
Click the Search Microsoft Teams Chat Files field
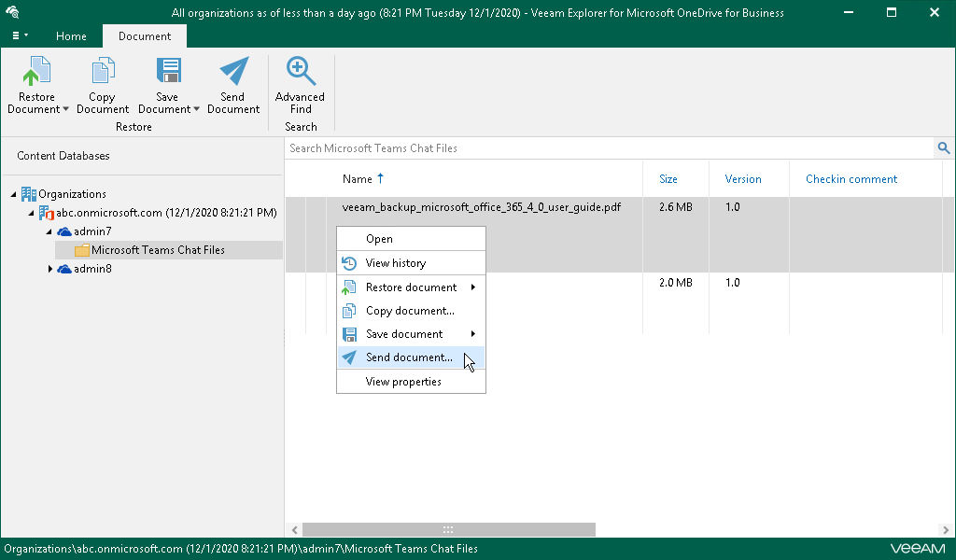pyautogui.click(x=610, y=148)
